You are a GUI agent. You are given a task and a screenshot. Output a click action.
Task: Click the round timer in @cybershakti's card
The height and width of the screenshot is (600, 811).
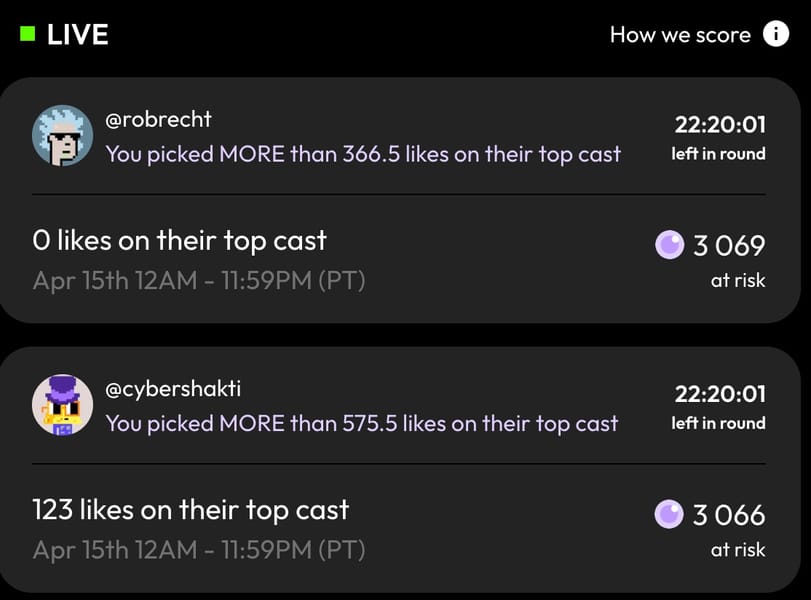point(720,394)
